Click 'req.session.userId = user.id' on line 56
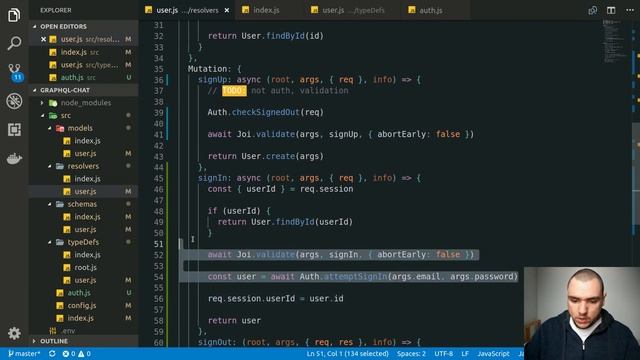 pos(276,298)
